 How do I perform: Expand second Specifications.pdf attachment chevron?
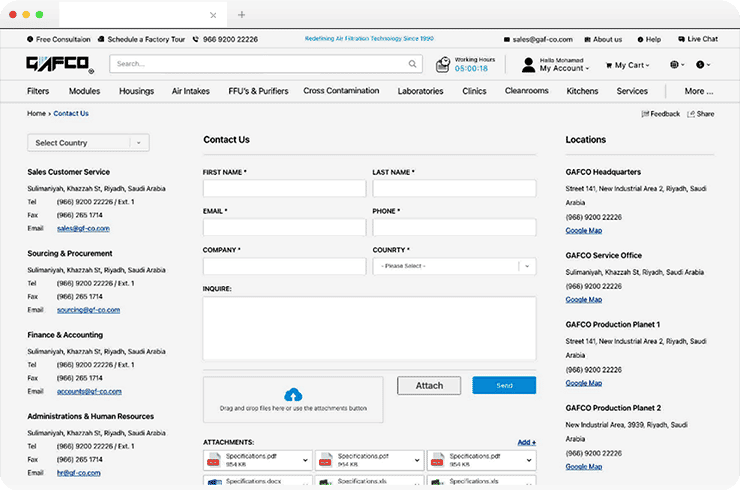417,460
